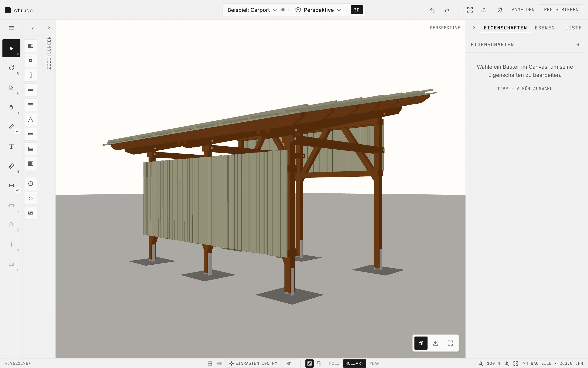Toggle the 3D view mode button
This screenshot has width=588, height=368.
tap(357, 10)
